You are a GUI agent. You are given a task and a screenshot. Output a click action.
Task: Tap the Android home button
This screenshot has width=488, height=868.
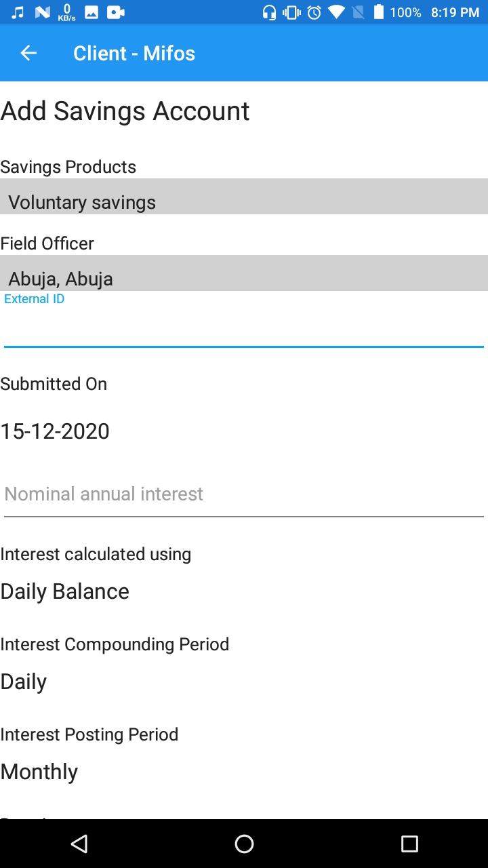(244, 843)
